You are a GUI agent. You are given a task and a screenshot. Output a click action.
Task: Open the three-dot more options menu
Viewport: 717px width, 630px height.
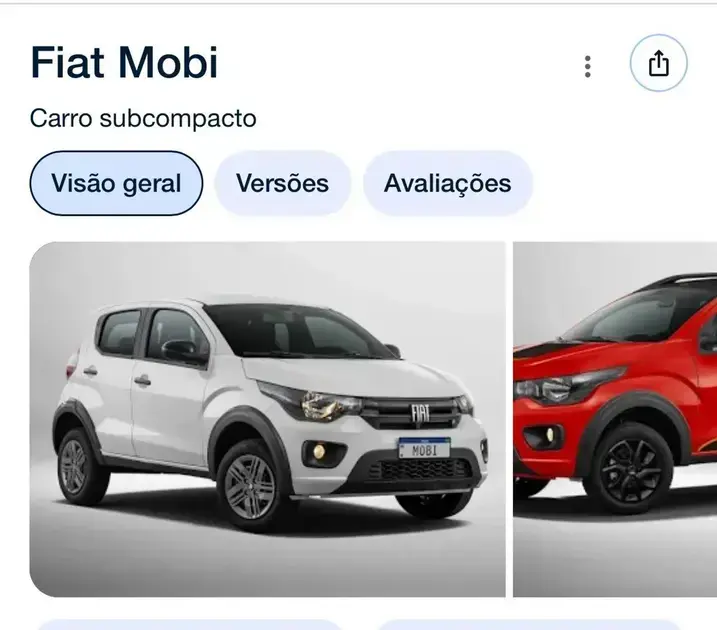click(588, 67)
